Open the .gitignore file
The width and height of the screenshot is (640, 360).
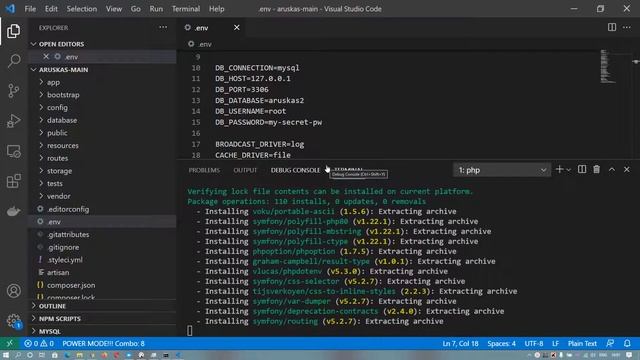102,247
